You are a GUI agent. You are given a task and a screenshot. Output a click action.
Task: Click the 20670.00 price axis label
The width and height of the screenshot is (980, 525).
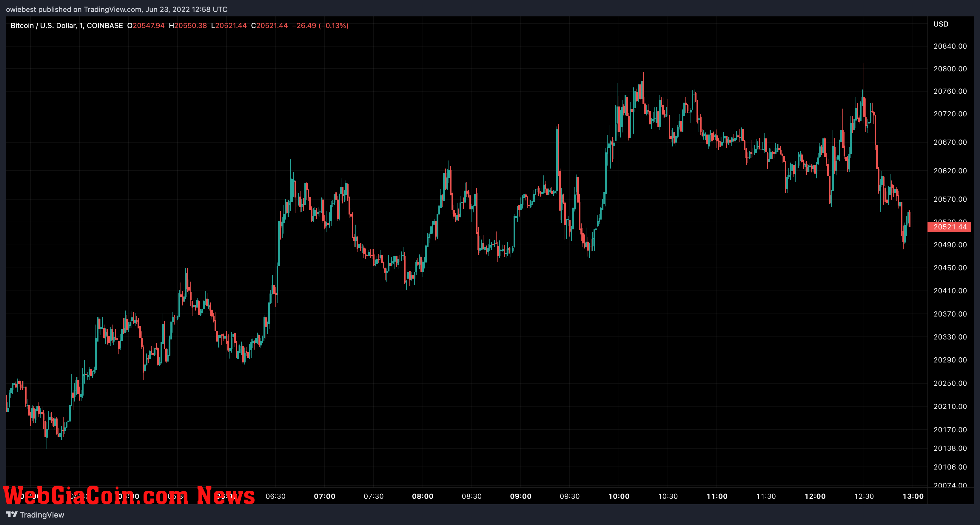pos(950,142)
